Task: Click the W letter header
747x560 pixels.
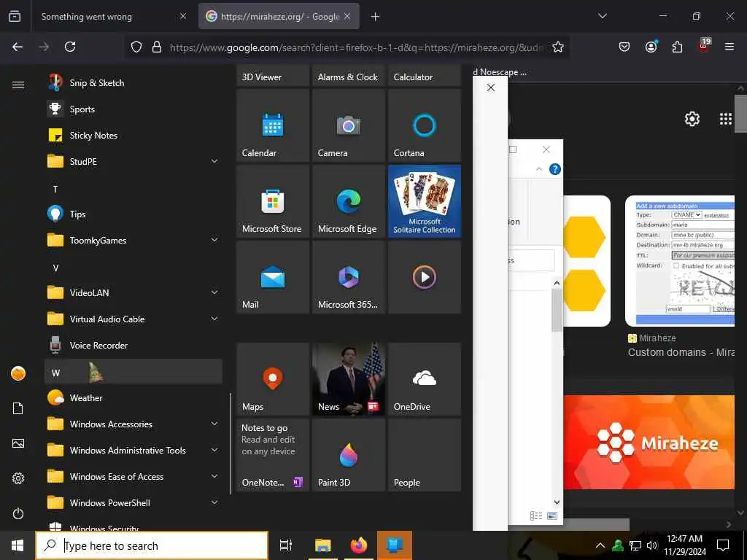Action: 133,372
